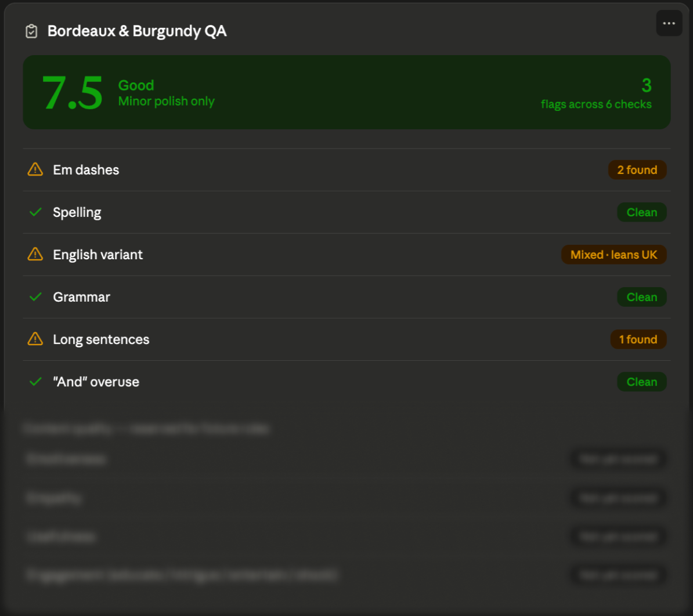The height and width of the screenshot is (616, 693).
Task: Click the Long sentences warning triangle
Action: point(35,339)
